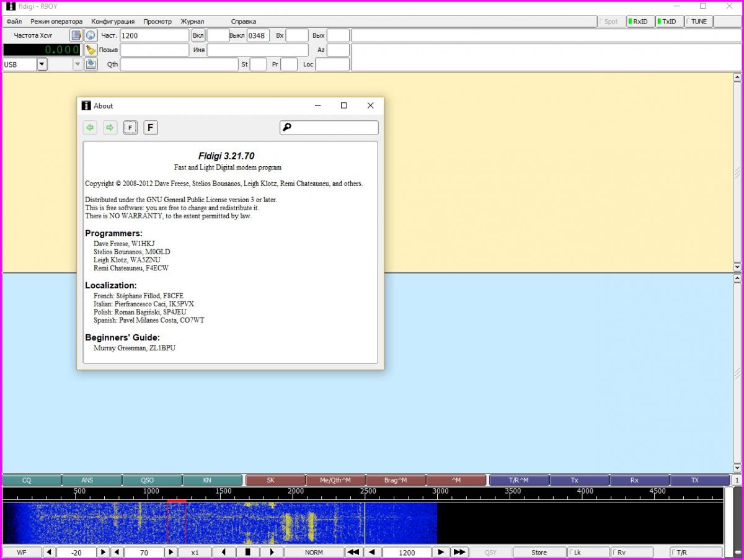Open the Конфигурация menu
Screen dimensions: 744x560
pos(113,22)
